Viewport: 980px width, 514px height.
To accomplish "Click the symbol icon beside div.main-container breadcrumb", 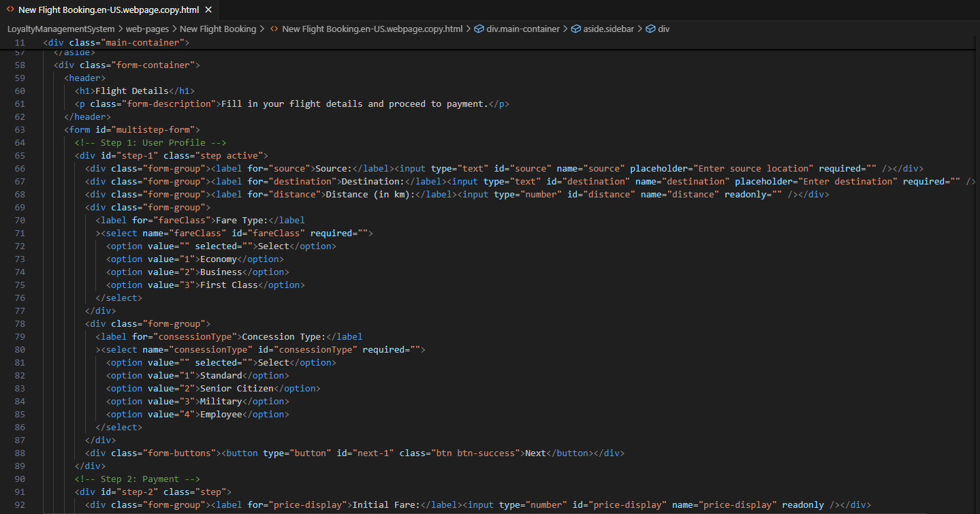I will [x=479, y=29].
